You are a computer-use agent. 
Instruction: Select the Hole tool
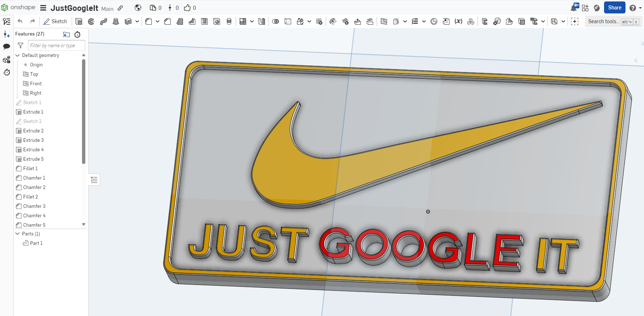(217, 21)
